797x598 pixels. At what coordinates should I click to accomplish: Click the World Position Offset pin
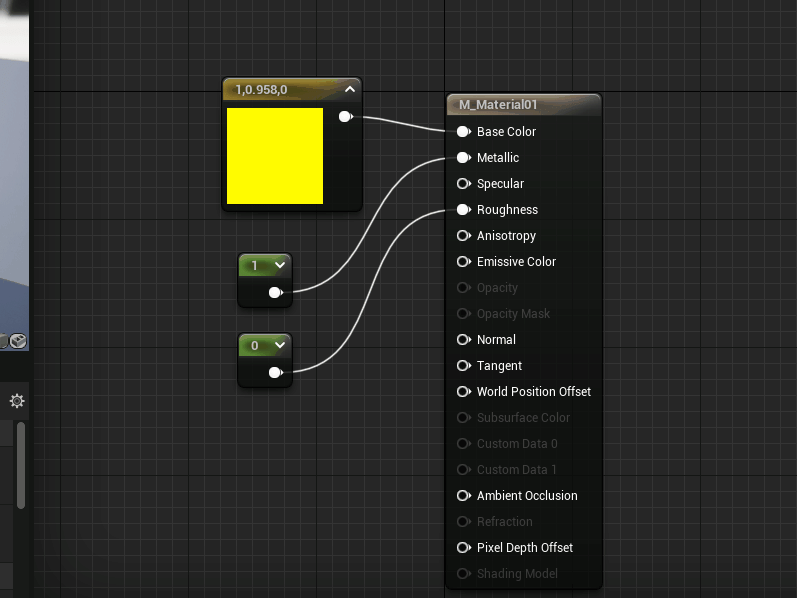(464, 392)
